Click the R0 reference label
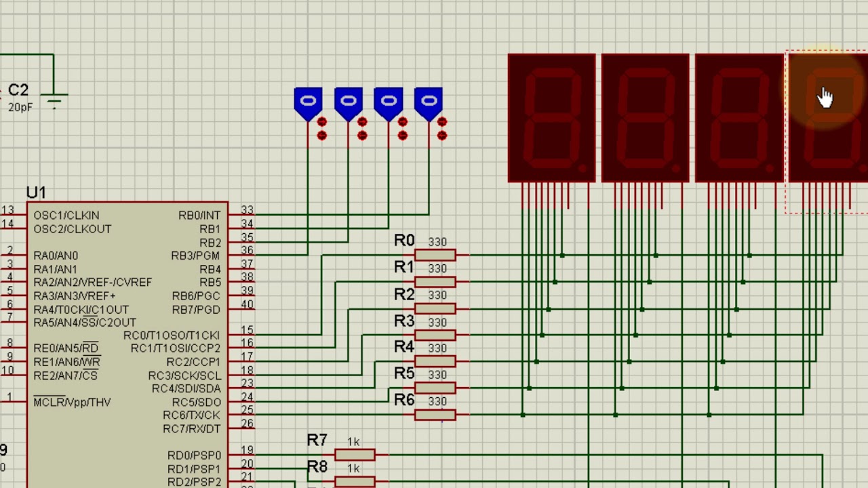This screenshot has height=488, width=868. pos(404,241)
